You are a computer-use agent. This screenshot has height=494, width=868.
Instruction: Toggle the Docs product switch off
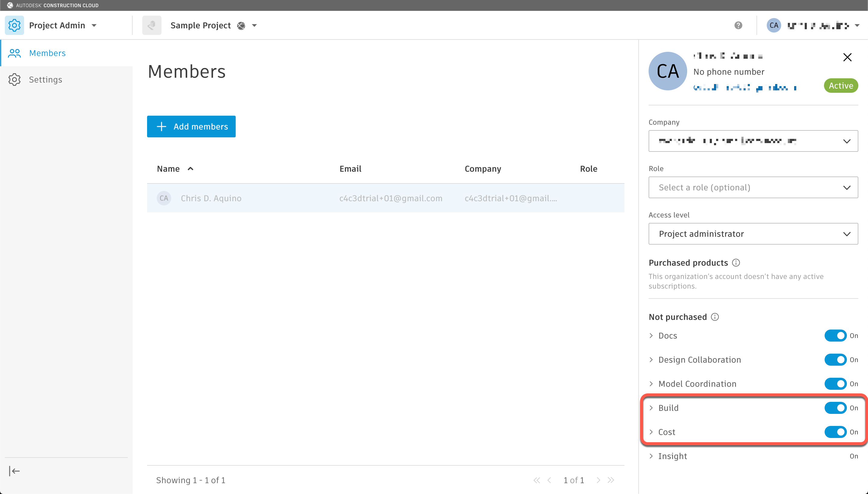[x=835, y=336]
